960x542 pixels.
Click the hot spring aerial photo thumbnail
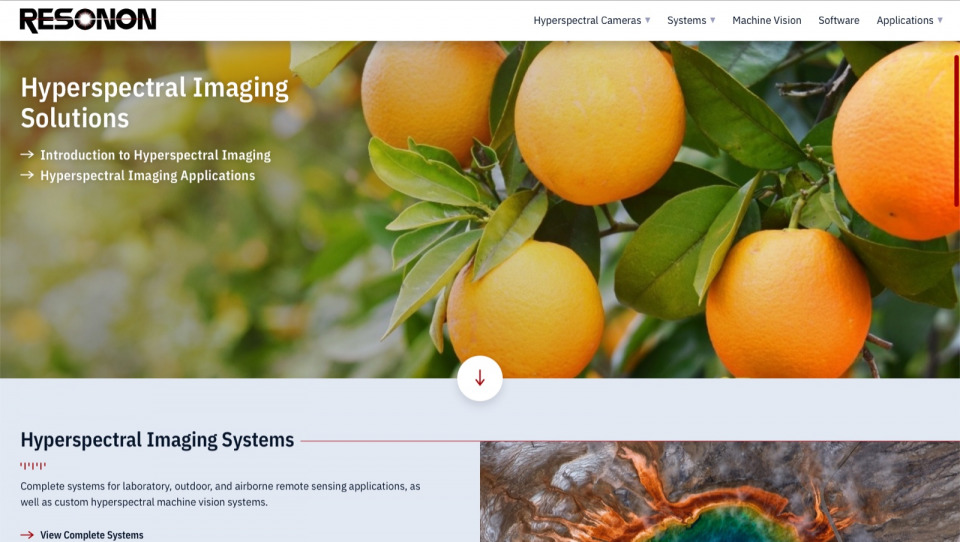coord(720,492)
